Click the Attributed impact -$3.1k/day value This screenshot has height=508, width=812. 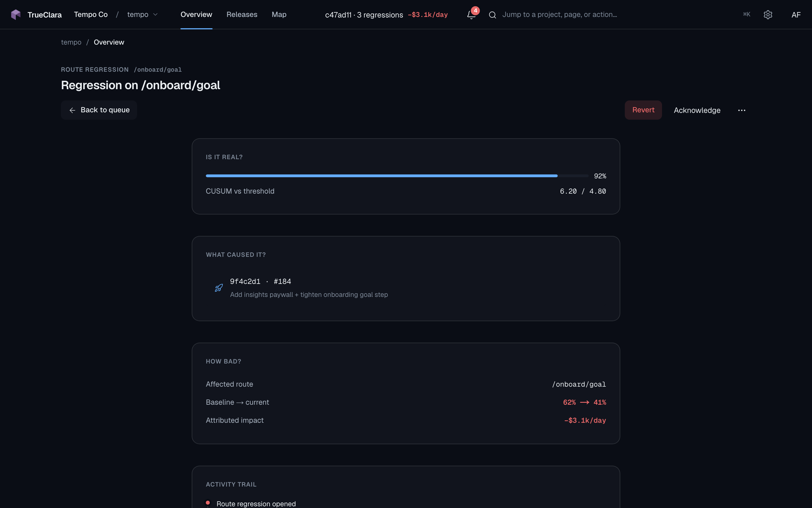click(585, 421)
